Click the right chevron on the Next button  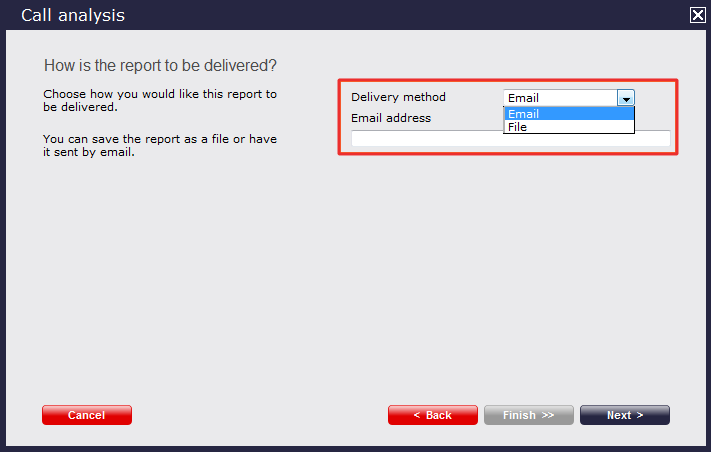point(640,415)
